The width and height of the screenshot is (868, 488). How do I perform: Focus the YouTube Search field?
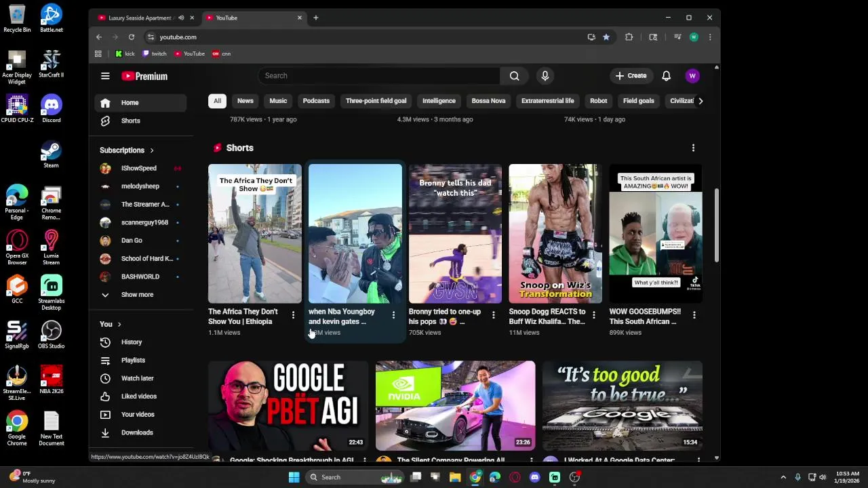378,76
